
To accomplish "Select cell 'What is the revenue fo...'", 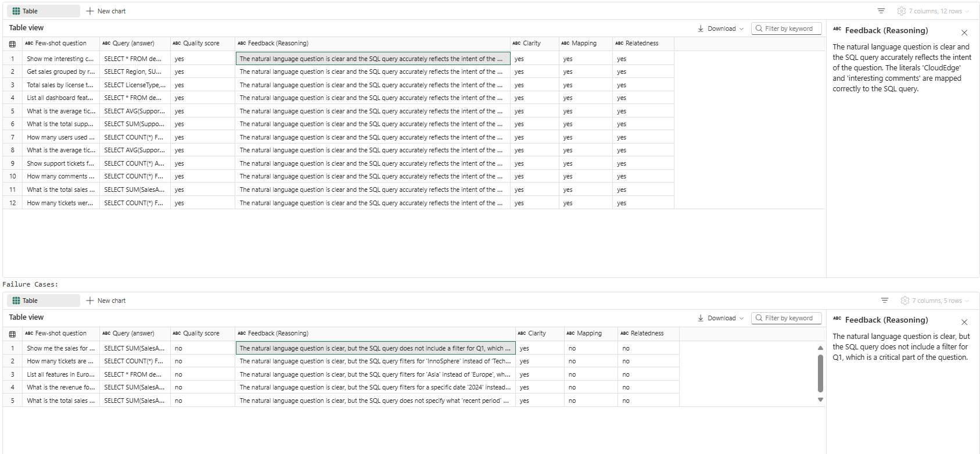I will [x=61, y=388].
